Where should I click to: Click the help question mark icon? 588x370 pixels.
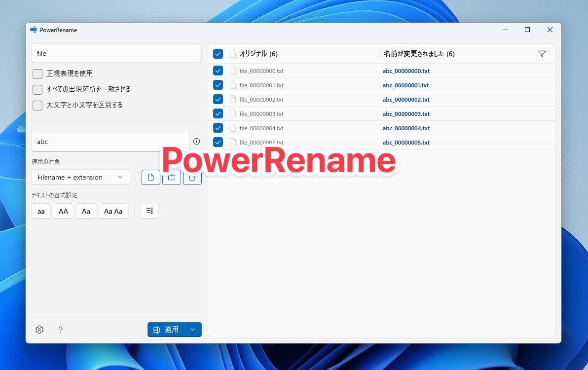(61, 330)
